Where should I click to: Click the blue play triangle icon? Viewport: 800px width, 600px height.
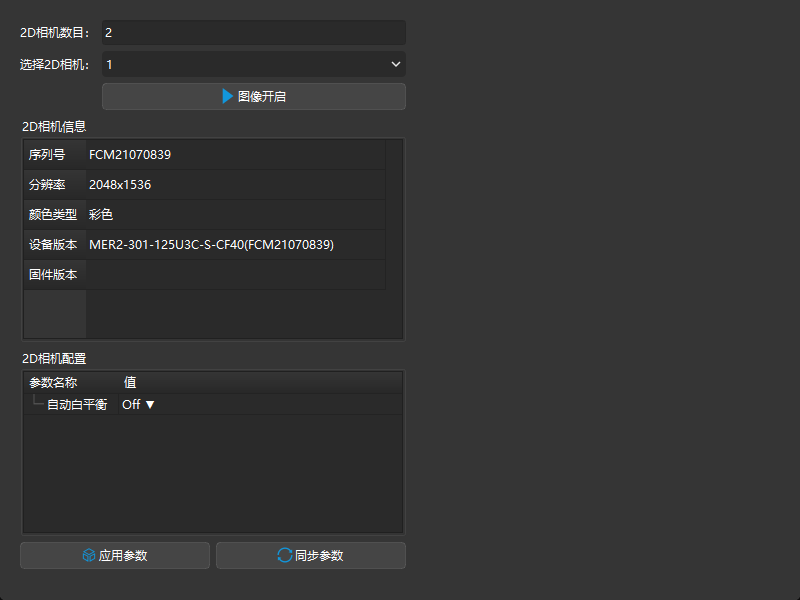[228, 96]
